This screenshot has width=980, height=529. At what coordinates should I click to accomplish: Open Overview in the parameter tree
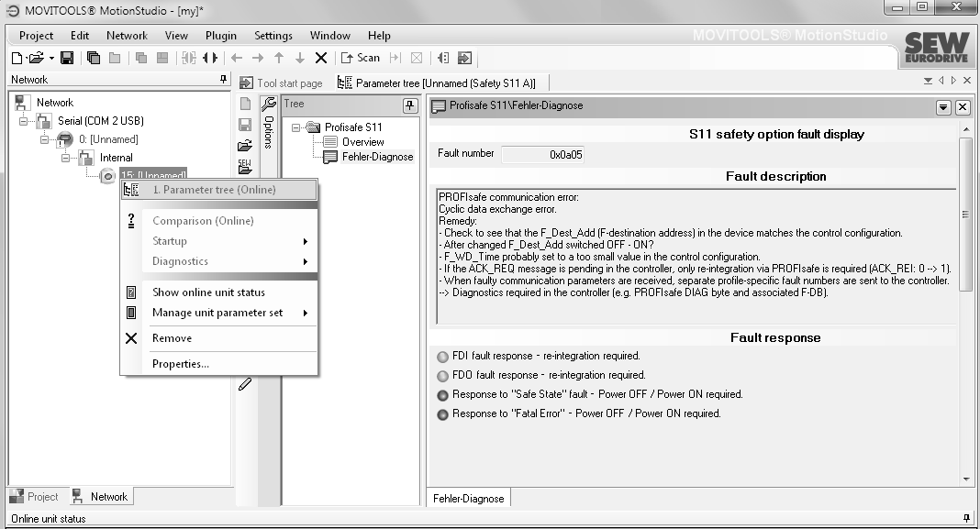[x=363, y=142]
